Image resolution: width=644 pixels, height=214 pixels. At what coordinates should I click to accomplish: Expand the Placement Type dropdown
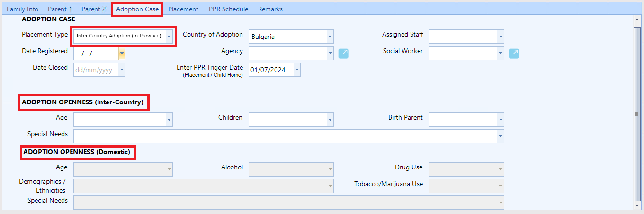[169, 37]
